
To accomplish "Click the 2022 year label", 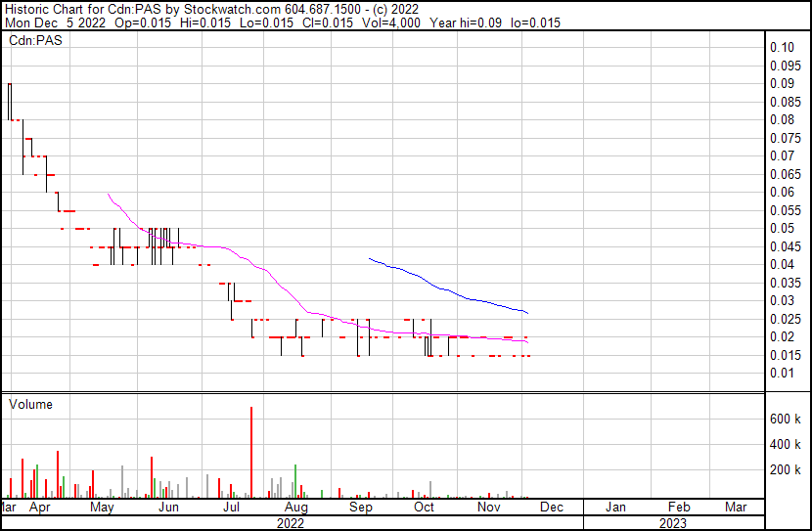I will pos(291,523).
